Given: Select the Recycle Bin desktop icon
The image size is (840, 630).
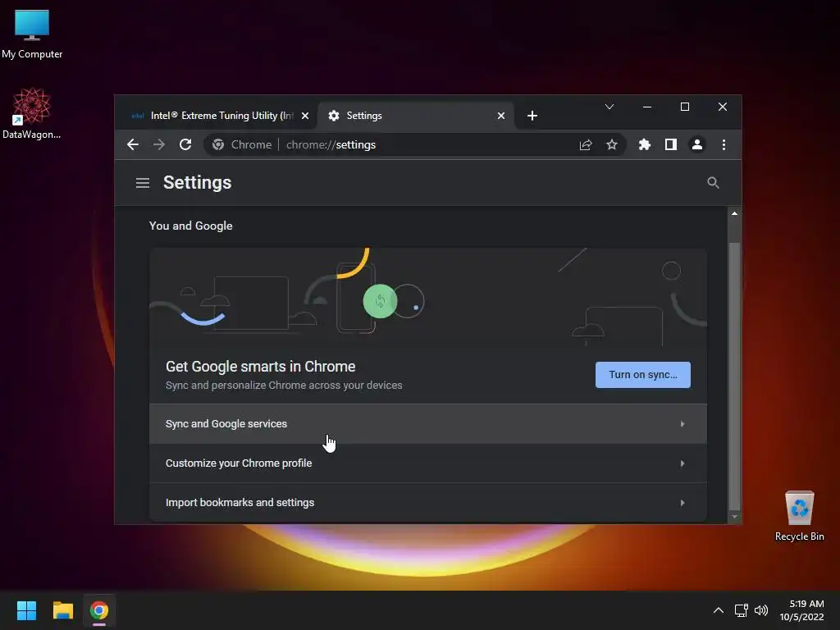Looking at the screenshot, I should click(799, 517).
